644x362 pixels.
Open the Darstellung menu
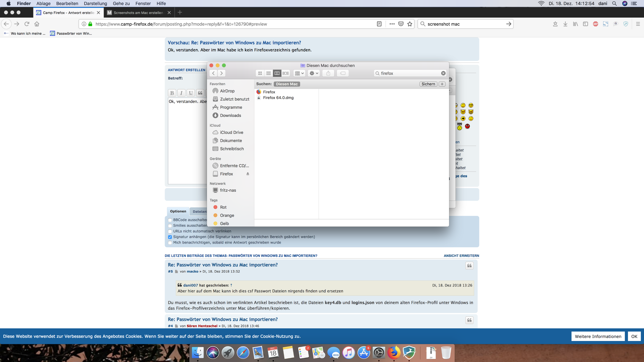click(x=95, y=3)
